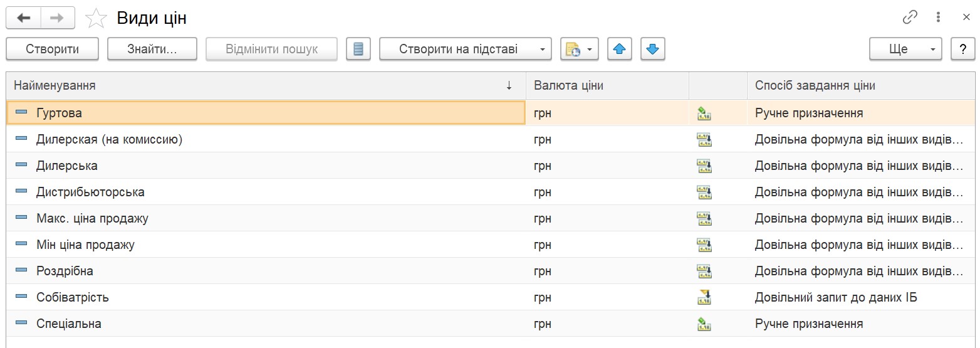Open the three-dot options menu
The height and width of the screenshot is (348, 980).
pos(938,18)
